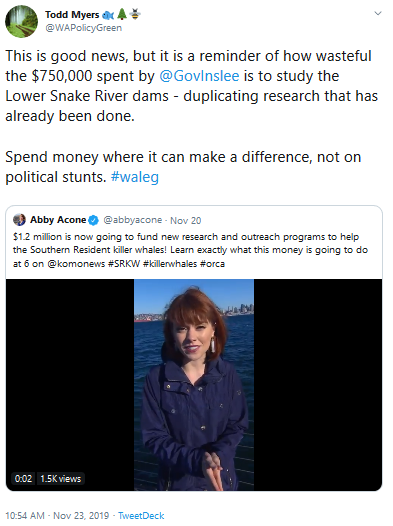This screenshot has width=393, height=526.
Task: Click the Todd Myers display name
Action: [x=72, y=15]
